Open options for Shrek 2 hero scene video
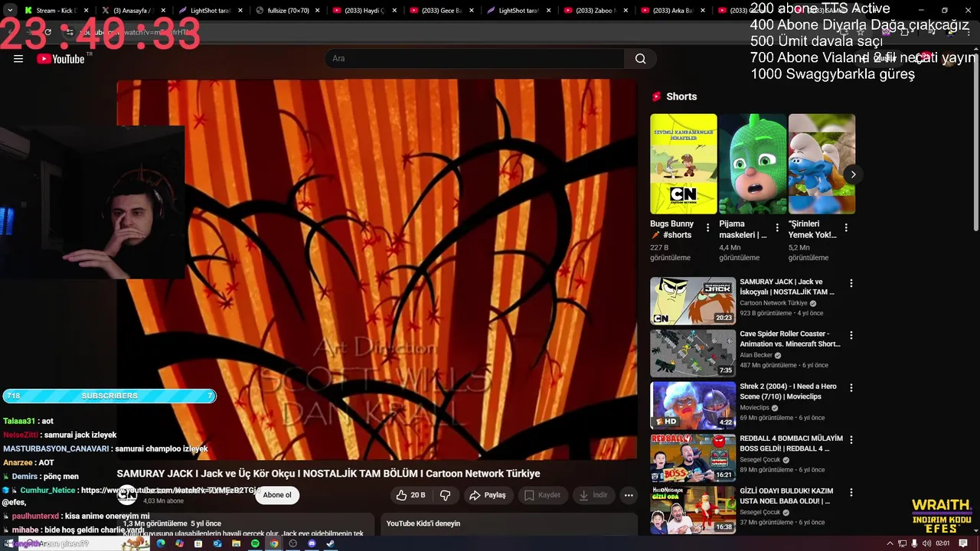Image resolution: width=980 pixels, height=551 pixels. (x=851, y=388)
